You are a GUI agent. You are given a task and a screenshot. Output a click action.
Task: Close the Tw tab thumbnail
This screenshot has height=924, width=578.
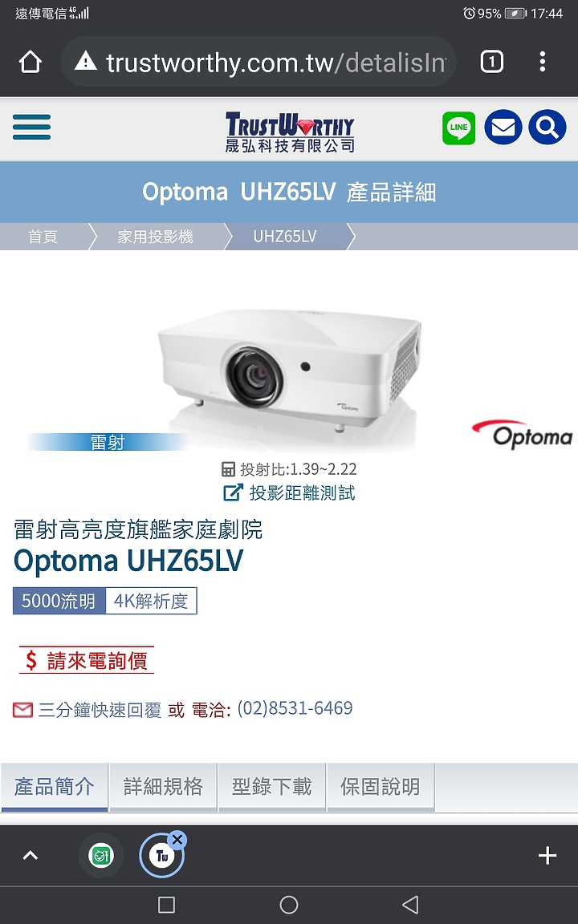coord(177,840)
